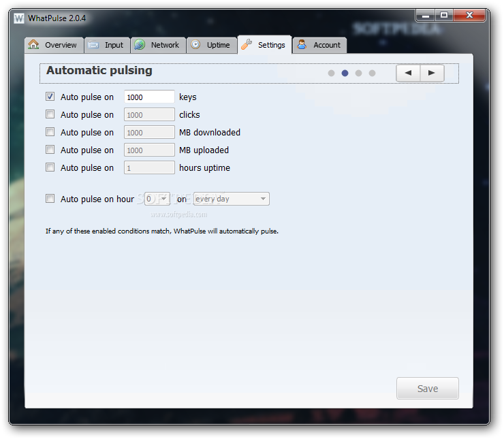Click the MB uploaded input field
This screenshot has width=504, height=439.
coord(149,150)
